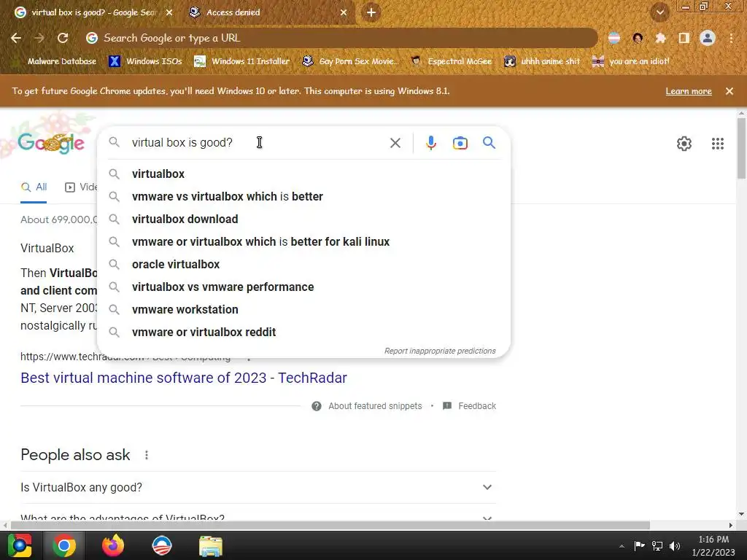
Task: Choose 'virtualbox vs vmware performance' suggestion
Action: point(303,287)
